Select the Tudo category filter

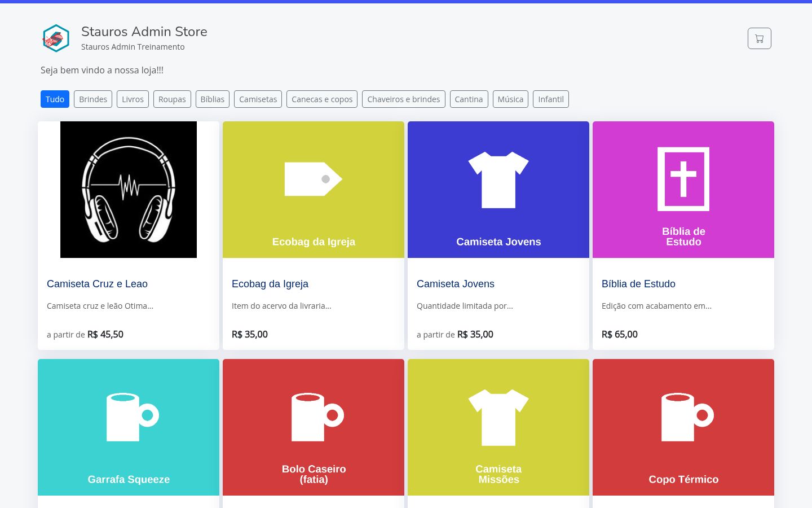click(x=55, y=99)
